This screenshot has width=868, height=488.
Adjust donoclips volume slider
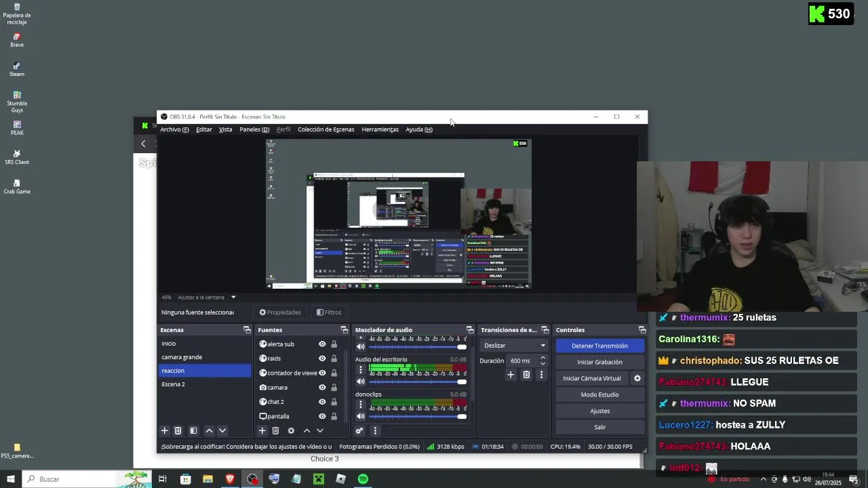(418, 416)
